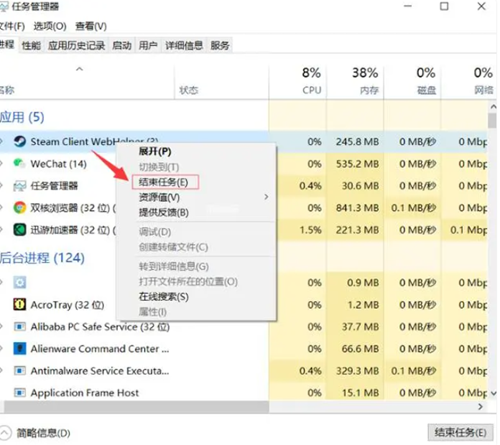Expand the 任务管理器 process row

coord(2,186)
